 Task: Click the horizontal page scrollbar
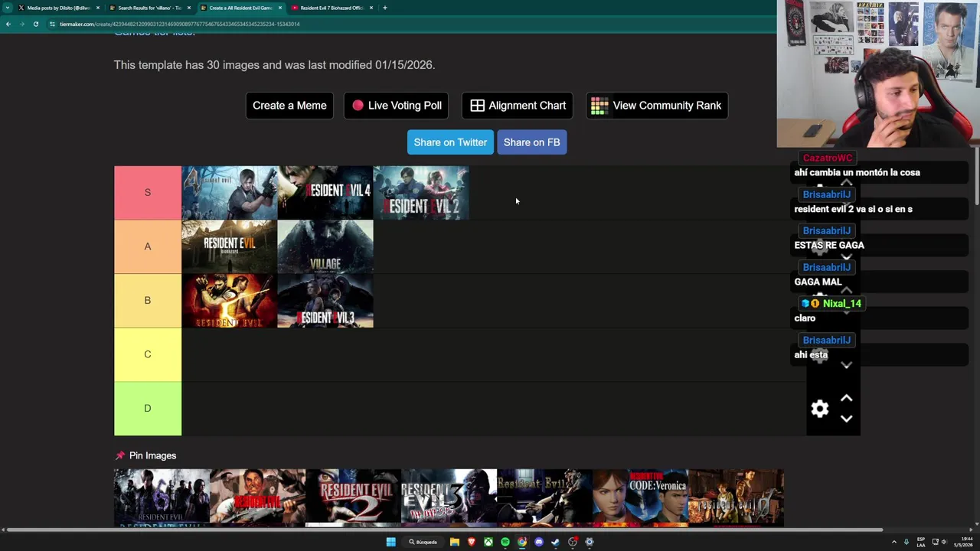(x=444, y=530)
